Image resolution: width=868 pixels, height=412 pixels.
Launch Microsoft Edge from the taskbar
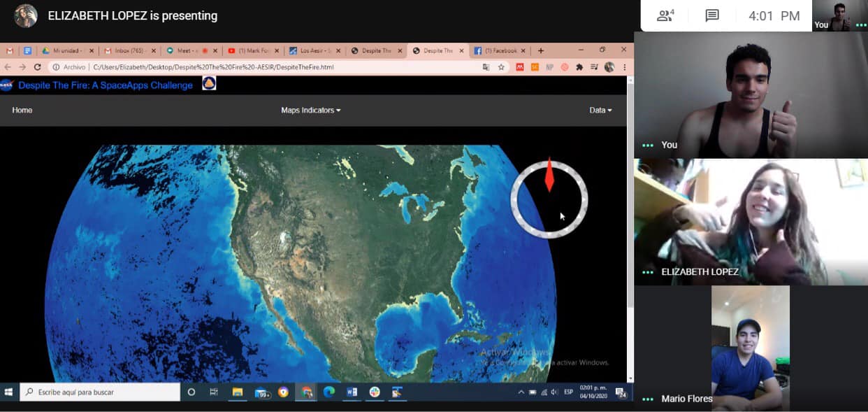[329, 392]
